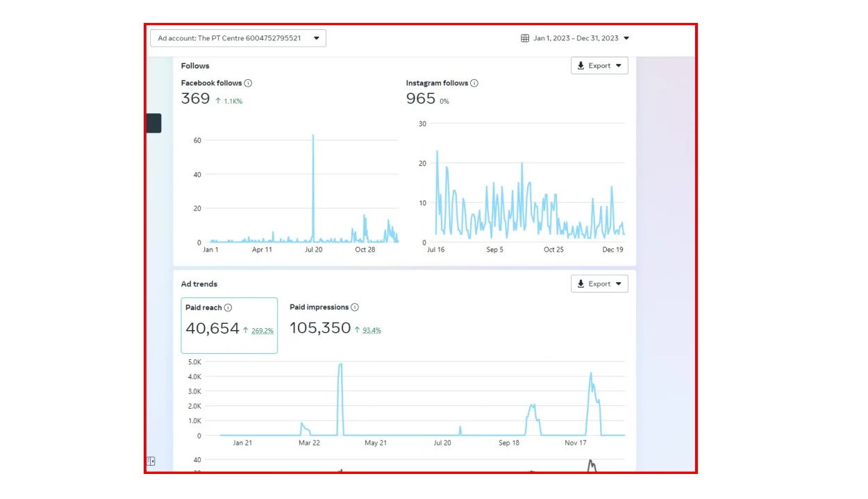
Task: Click the 1.1K% Facebook follows change indicator
Action: [233, 101]
